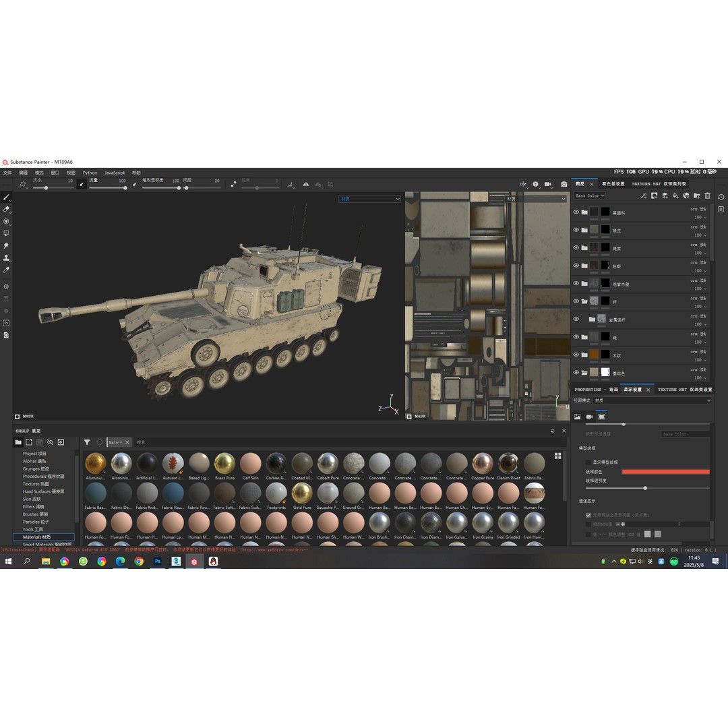Viewport: 728px width, 728px height.
Task: Select the Brushes 笔刷 shelf category
Action: (x=35, y=514)
